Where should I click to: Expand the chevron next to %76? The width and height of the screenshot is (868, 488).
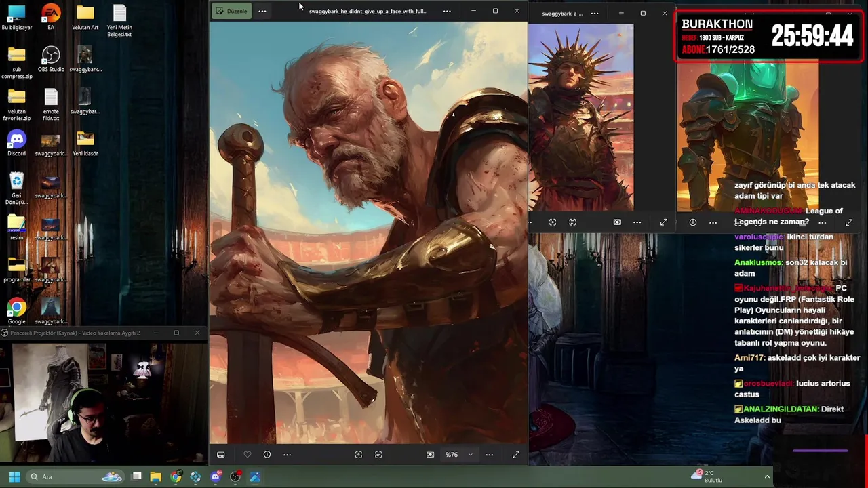click(470, 455)
